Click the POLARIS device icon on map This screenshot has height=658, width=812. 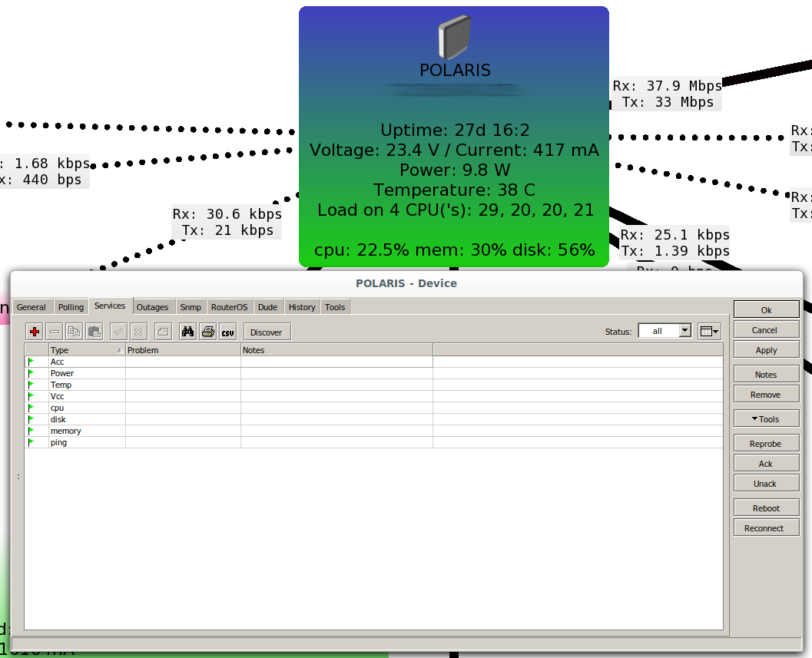pyautogui.click(x=454, y=36)
